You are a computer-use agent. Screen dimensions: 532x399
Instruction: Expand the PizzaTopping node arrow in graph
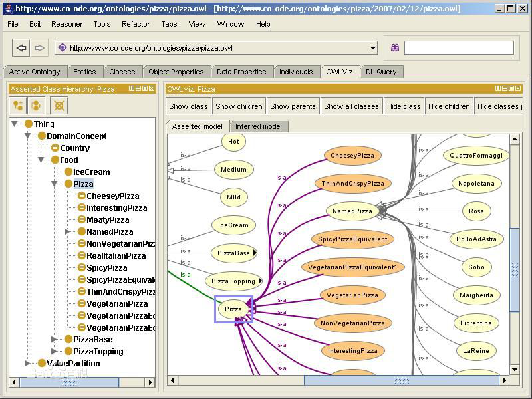coord(260,281)
